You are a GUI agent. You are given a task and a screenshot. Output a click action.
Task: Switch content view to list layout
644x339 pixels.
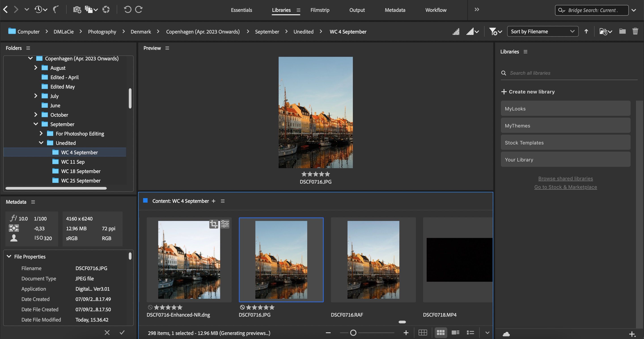(470, 333)
